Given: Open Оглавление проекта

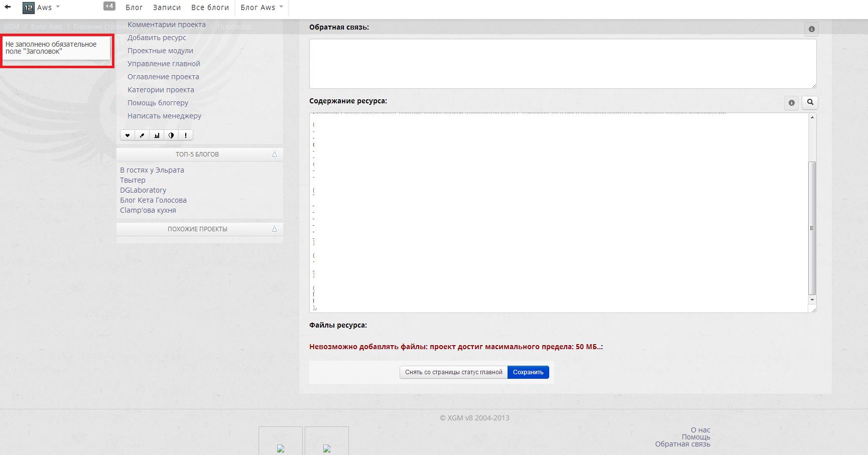Looking at the screenshot, I should point(163,77).
